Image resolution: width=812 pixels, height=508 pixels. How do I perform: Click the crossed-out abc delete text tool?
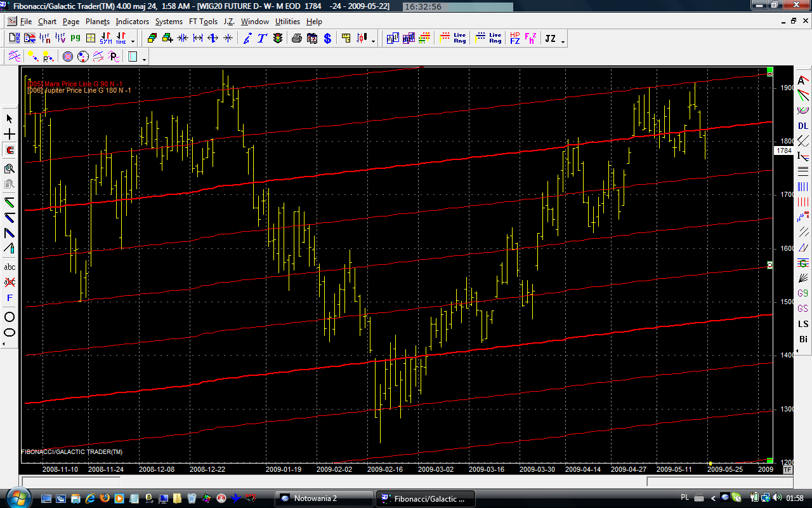click(x=10, y=282)
